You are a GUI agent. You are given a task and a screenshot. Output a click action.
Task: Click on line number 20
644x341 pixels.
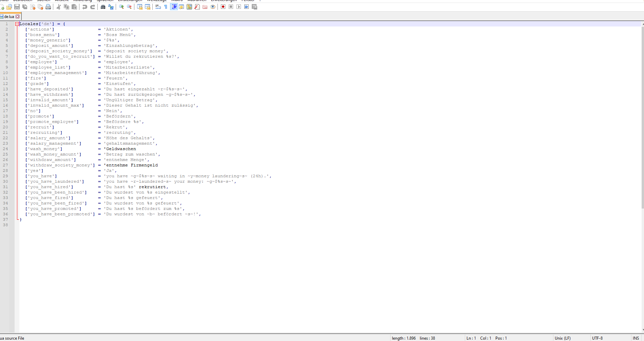point(5,127)
